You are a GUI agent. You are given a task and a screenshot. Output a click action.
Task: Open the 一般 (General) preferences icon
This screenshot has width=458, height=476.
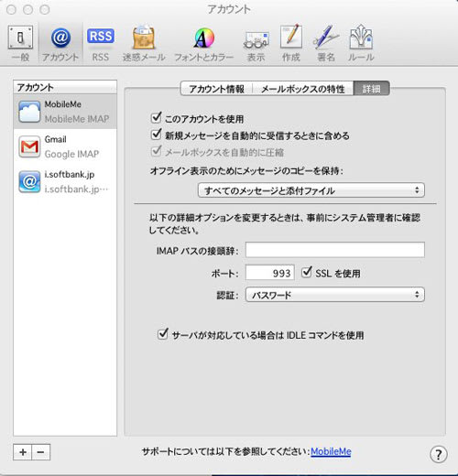(x=20, y=43)
